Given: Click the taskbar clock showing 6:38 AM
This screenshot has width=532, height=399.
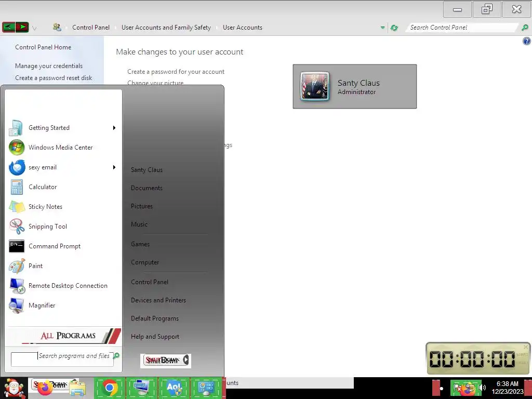Looking at the screenshot, I should click(507, 388).
